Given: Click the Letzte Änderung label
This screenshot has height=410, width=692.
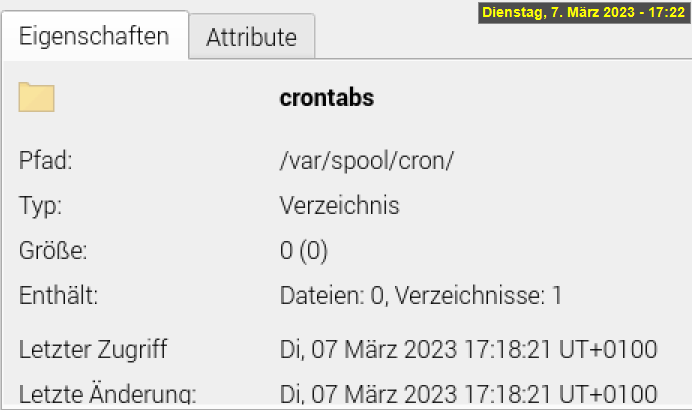Looking at the screenshot, I should tap(107, 392).
